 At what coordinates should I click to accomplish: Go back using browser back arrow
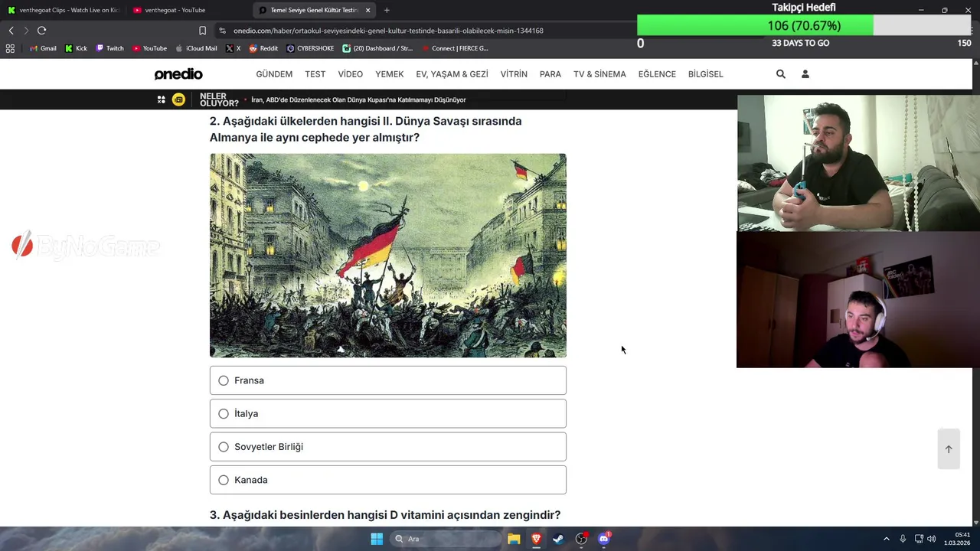[x=11, y=31]
